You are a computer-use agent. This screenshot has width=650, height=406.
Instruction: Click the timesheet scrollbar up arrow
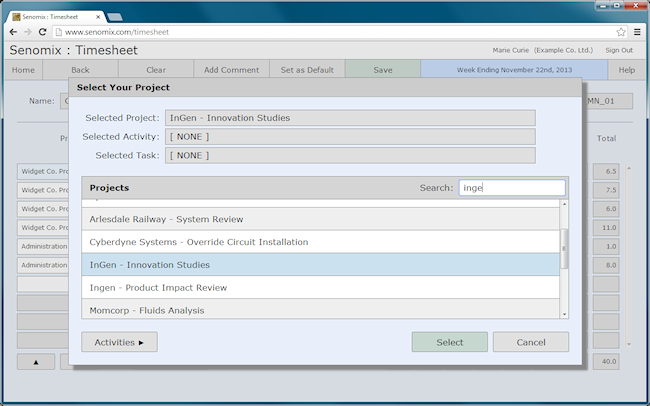point(629,168)
